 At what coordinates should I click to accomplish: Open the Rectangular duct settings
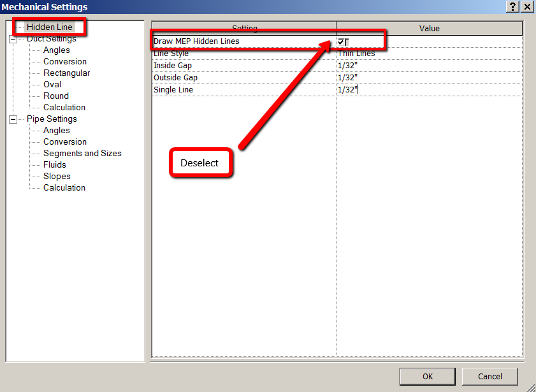67,73
